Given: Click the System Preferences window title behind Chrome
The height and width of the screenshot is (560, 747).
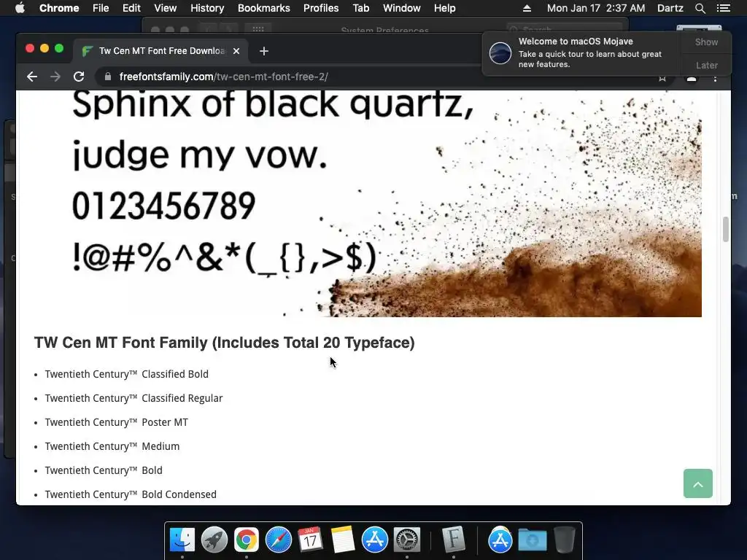Looking at the screenshot, I should 385,29.
